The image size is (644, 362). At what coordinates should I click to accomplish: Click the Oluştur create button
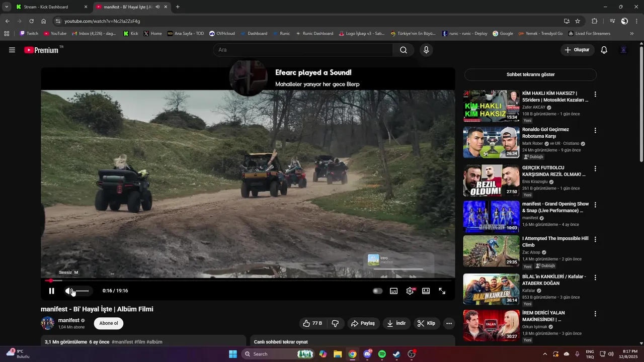577,50
